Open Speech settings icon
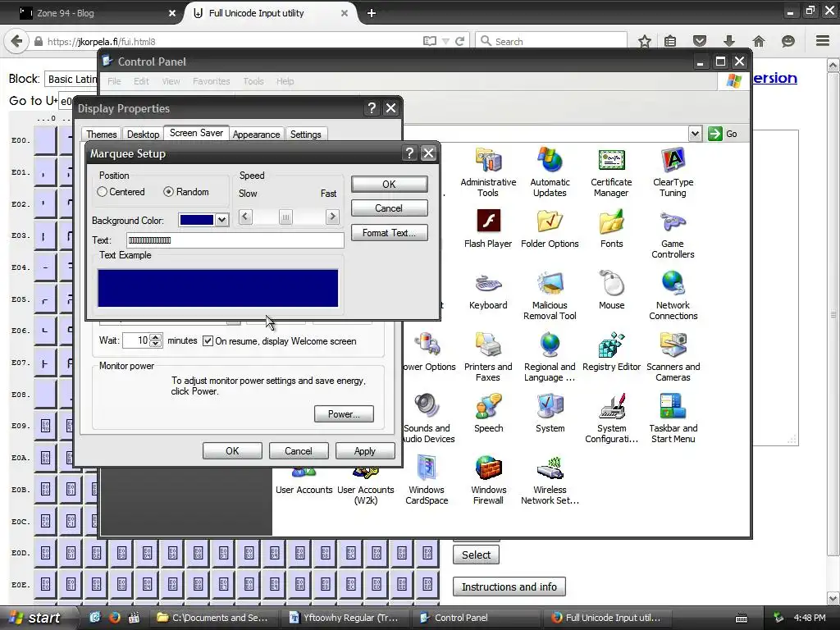This screenshot has height=630, width=840. point(488,413)
